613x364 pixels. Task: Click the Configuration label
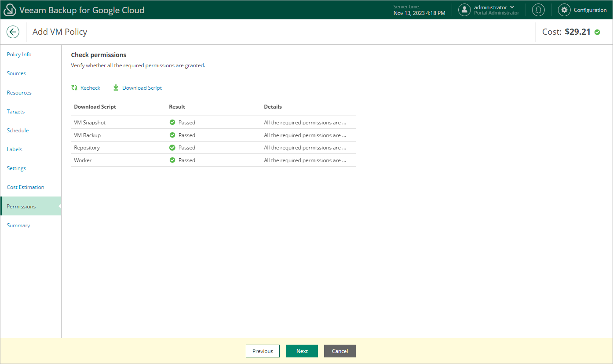point(590,10)
